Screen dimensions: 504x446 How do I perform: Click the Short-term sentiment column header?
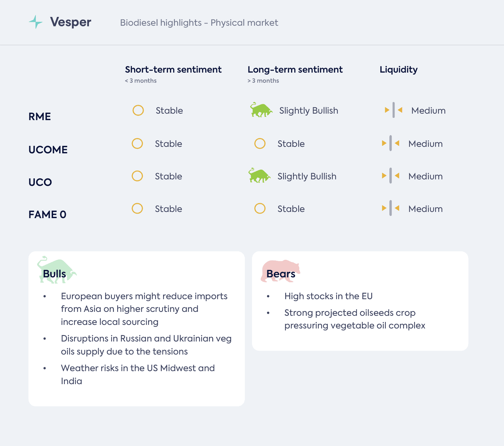173,69
